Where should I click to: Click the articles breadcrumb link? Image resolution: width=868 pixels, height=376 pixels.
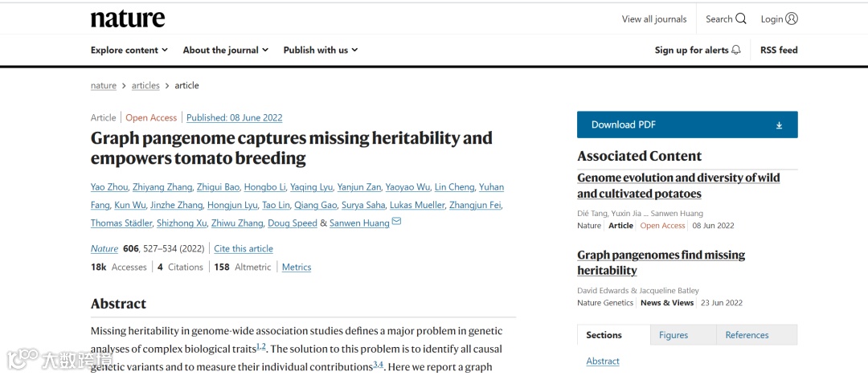coord(145,86)
